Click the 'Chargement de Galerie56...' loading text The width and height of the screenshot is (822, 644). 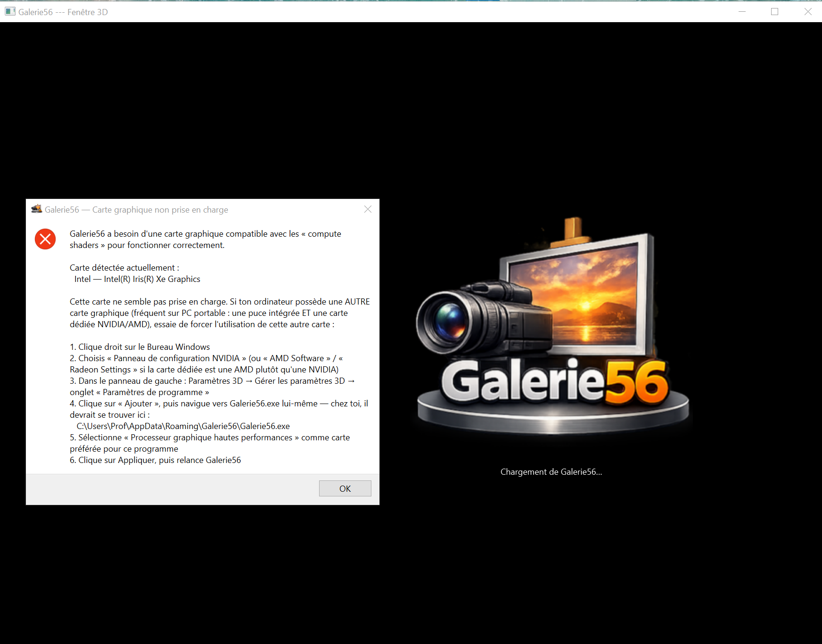tap(551, 472)
